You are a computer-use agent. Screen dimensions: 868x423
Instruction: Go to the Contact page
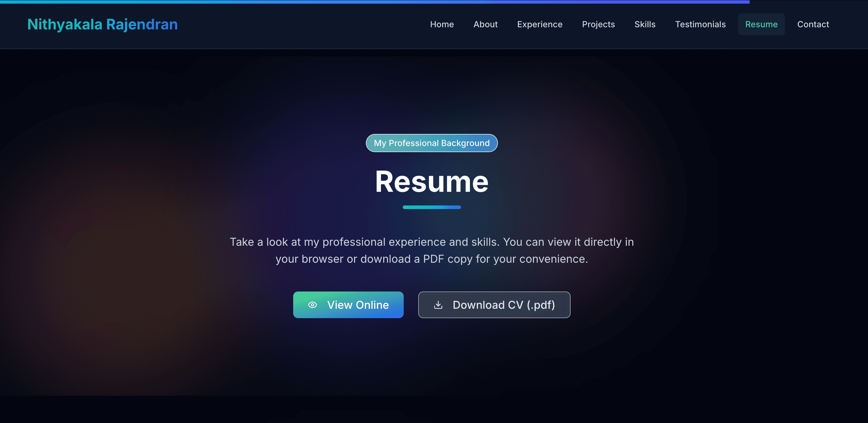coord(813,24)
